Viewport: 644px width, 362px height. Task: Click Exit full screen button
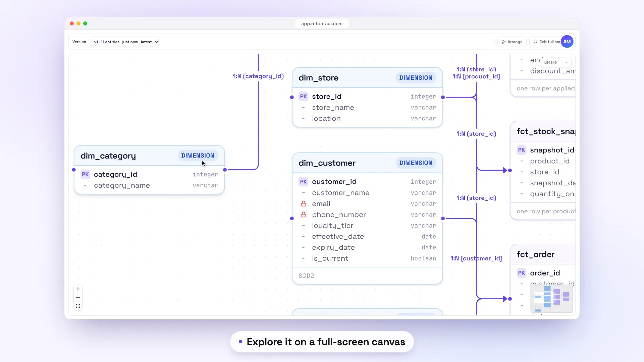click(x=545, y=42)
